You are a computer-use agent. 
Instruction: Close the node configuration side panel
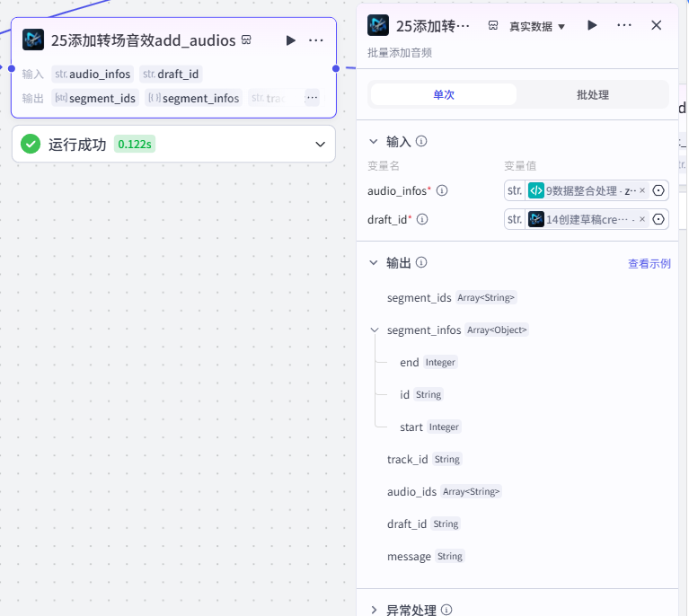point(656,25)
